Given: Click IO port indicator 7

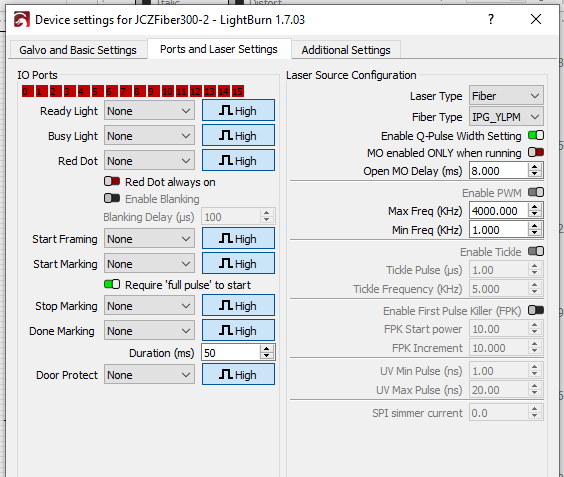Looking at the screenshot, I should (x=126, y=91).
